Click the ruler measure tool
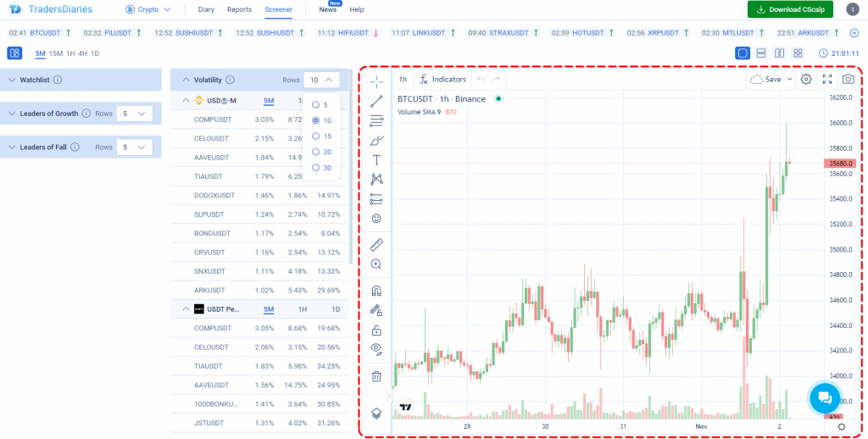The image size is (868, 439). click(376, 244)
